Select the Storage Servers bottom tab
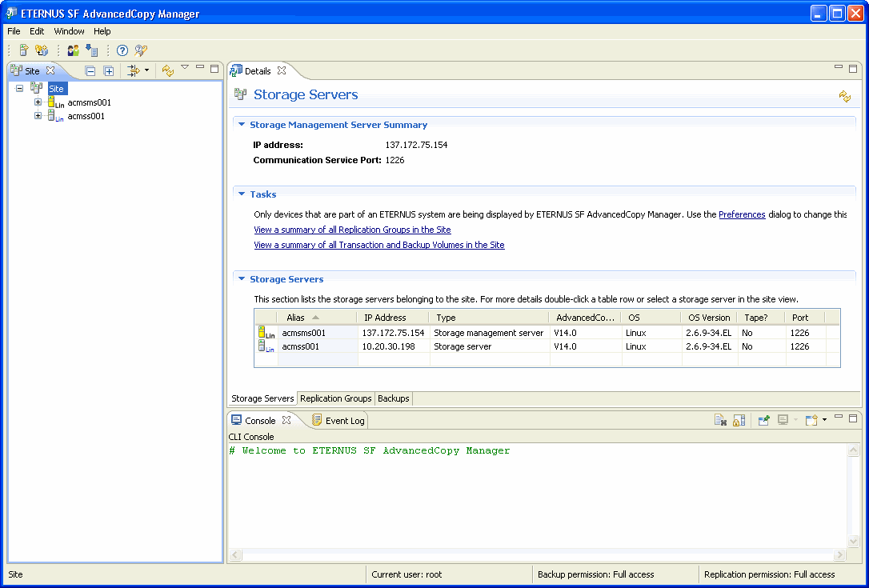This screenshot has width=869, height=588. click(x=262, y=398)
